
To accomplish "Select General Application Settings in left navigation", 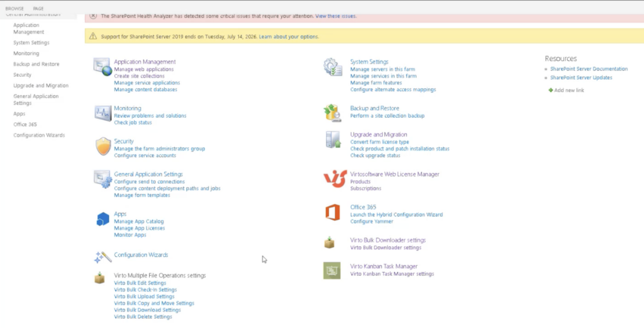I will (x=36, y=99).
